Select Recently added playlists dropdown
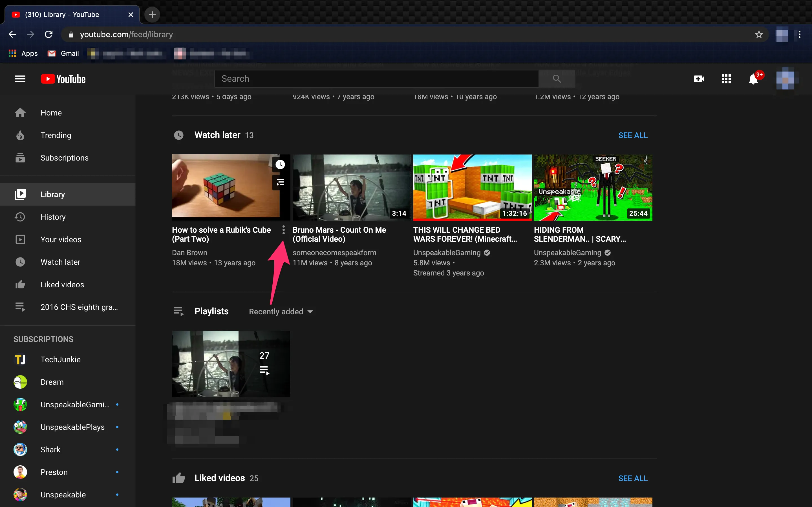Viewport: 812px width, 507px height. pos(281,311)
